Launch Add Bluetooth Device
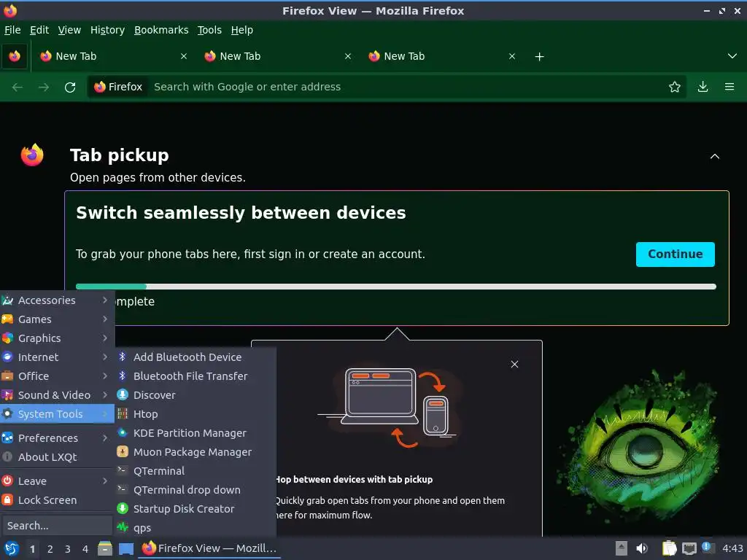 pyautogui.click(x=196, y=357)
